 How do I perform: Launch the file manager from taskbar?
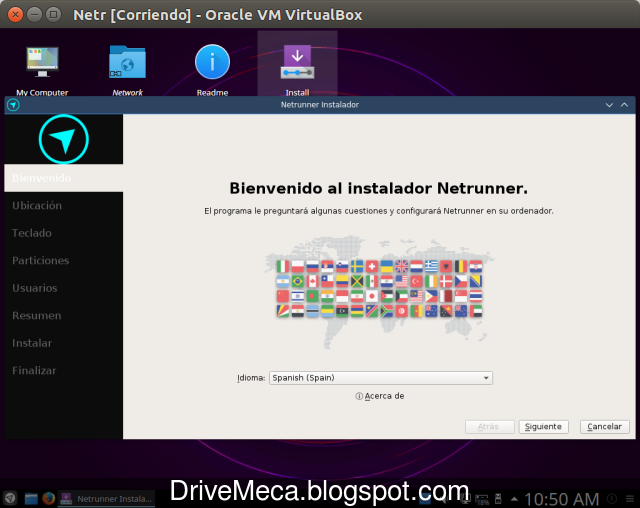[31, 498]
